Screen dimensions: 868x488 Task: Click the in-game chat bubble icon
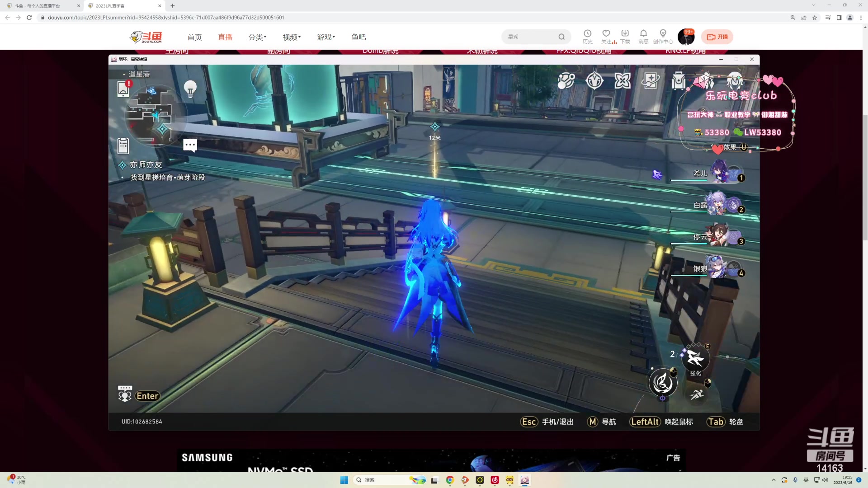click(x=190, y=145)
